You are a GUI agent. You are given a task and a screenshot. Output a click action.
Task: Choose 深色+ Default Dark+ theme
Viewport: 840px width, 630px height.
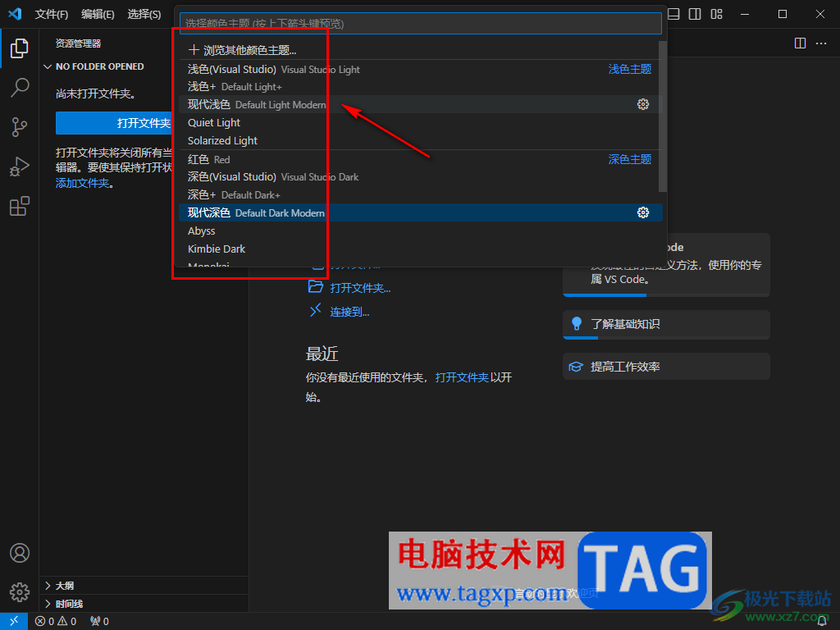tap(421, 194)
